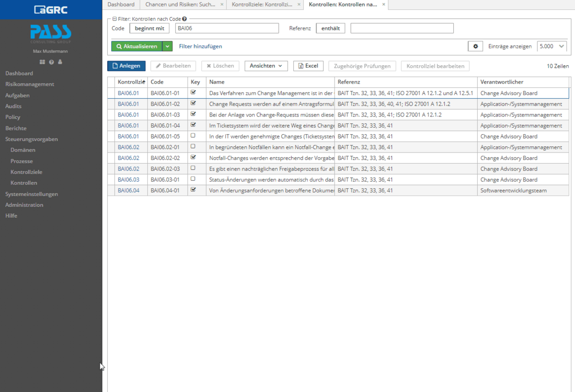Open Risikomanagement in the sidebar menu
575x392 pixels.
tap(30, 84)
